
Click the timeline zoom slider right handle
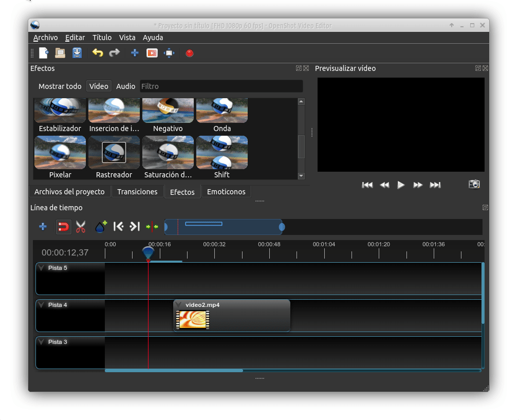coord(281,227)
